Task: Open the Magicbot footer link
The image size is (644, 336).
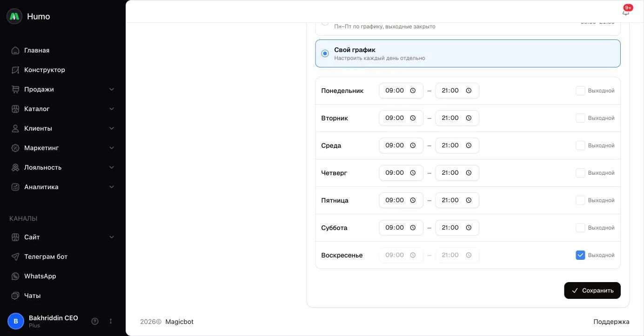Action: tap(179, 322)
